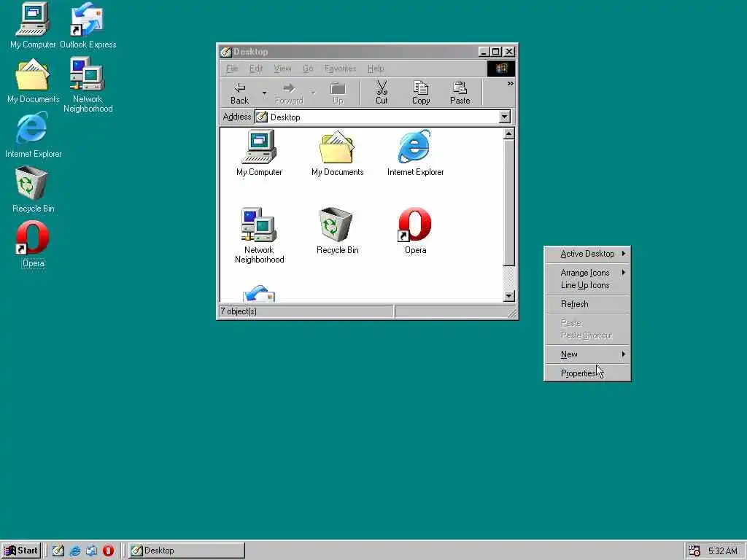Open the Edit menu
The width and height of the screenshot is (747, 560).
256,69
